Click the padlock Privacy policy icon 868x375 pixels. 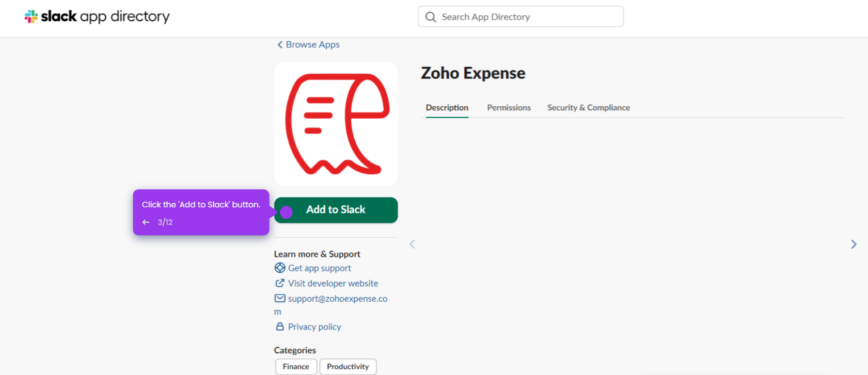[x=280, y=327]
